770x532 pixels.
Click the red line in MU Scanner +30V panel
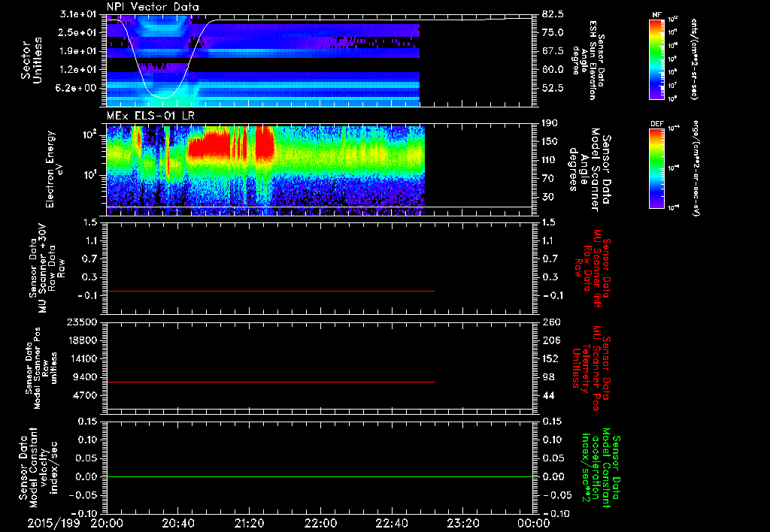point(271,292)
